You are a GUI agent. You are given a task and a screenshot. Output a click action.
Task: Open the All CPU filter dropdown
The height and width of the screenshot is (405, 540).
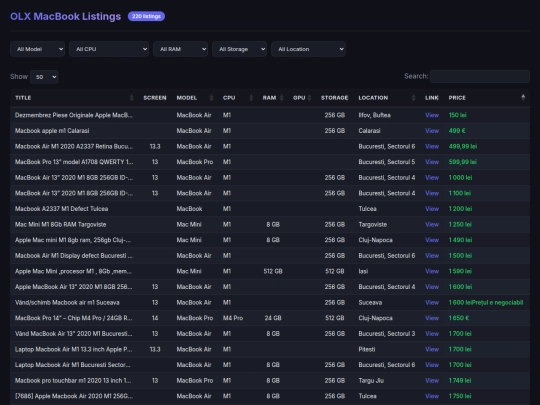[x=109, y=49]
